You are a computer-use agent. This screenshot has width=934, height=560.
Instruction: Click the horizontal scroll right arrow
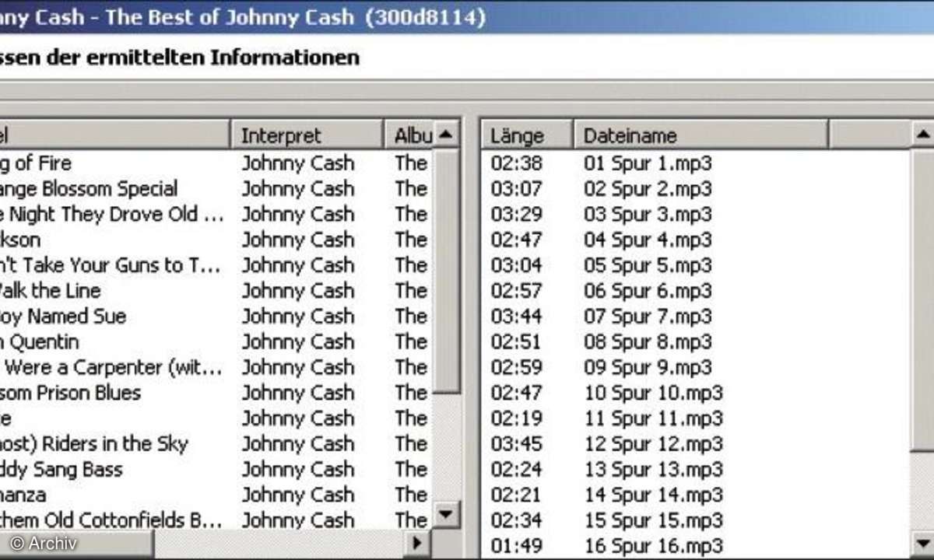click(417, 543)
